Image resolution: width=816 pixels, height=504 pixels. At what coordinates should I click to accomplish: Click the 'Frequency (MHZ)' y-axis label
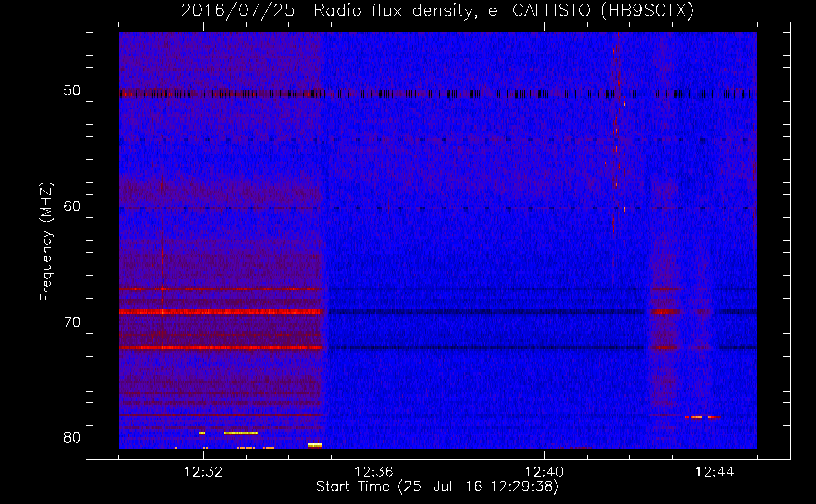pos(46,242)
